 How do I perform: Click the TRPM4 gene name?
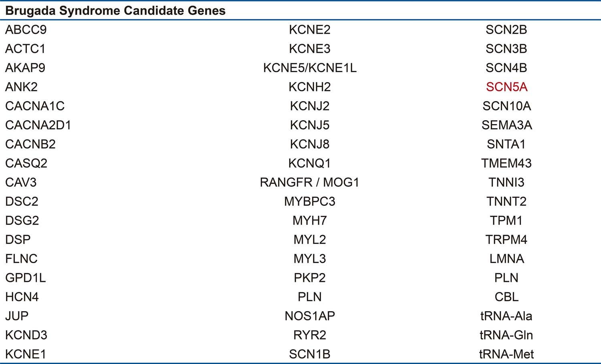click(x=506, y=240)
